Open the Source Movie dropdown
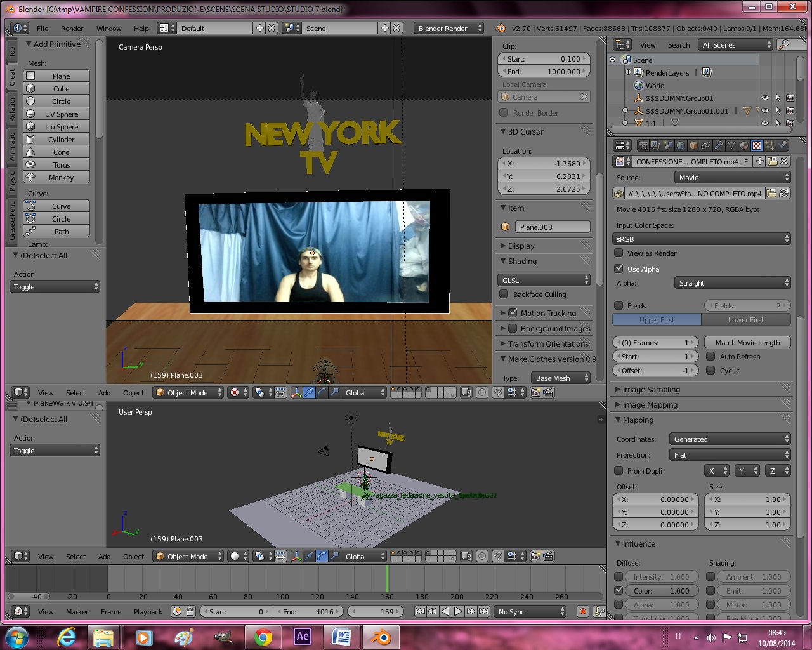Screen dimensions: 812x650 (732, 178)
